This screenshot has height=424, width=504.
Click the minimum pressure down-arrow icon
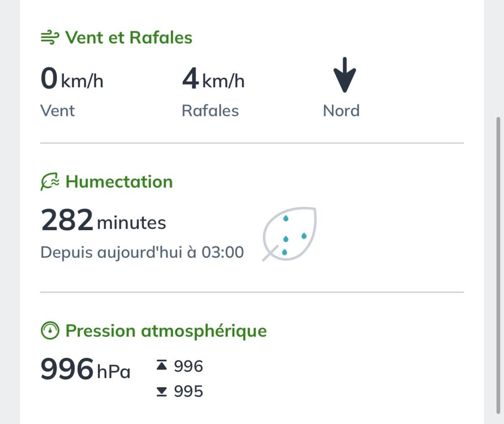(162, 391)
